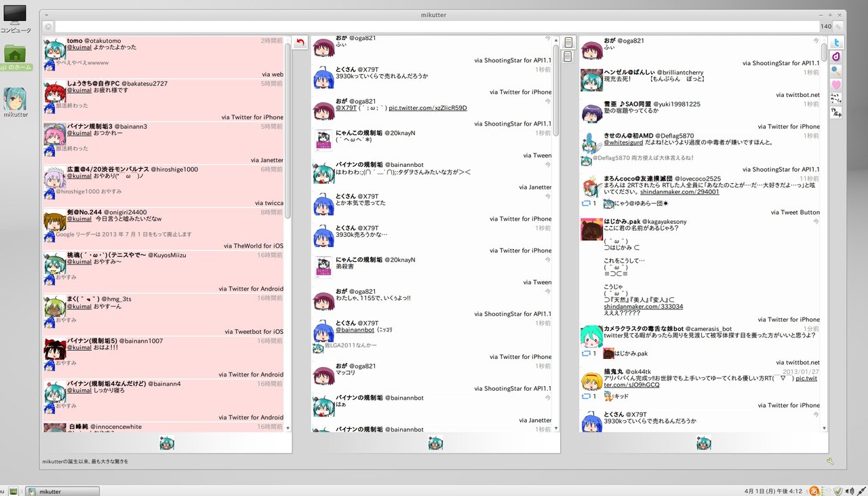868x496 pixels.
Task: Open the home folder desktop icon
Action: (16, 58)
